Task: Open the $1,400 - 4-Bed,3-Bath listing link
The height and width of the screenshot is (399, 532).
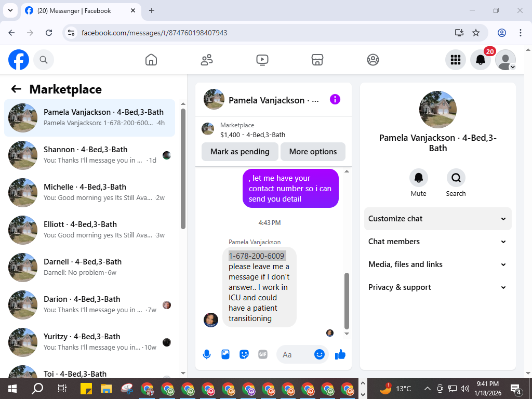Action: point(253,135)
